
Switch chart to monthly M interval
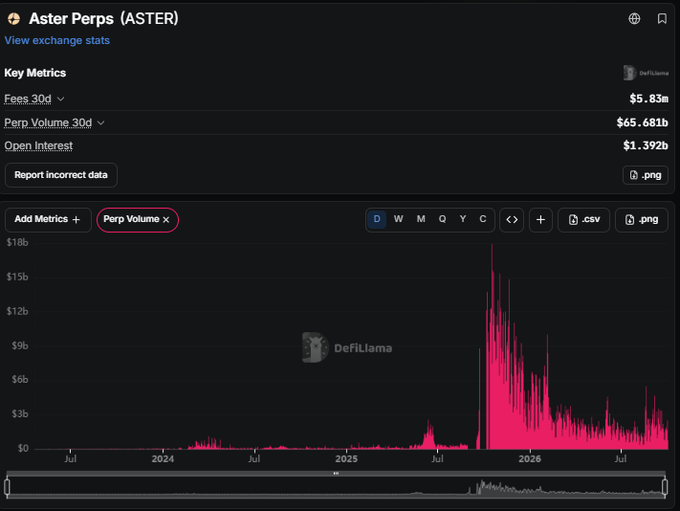pos(421,219)
